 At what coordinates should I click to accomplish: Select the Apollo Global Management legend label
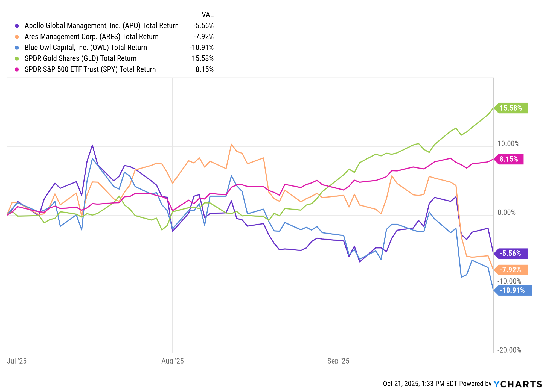pyautogui.click(x=101, y=26)
